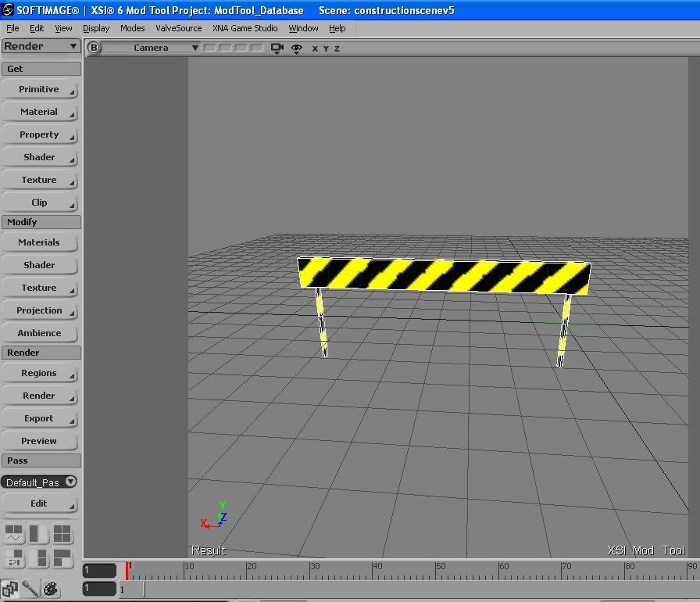The height and width of the screenshot is (602, 700).
Task: Open the XNA Game Studio menu
Action: pos(245,28)
